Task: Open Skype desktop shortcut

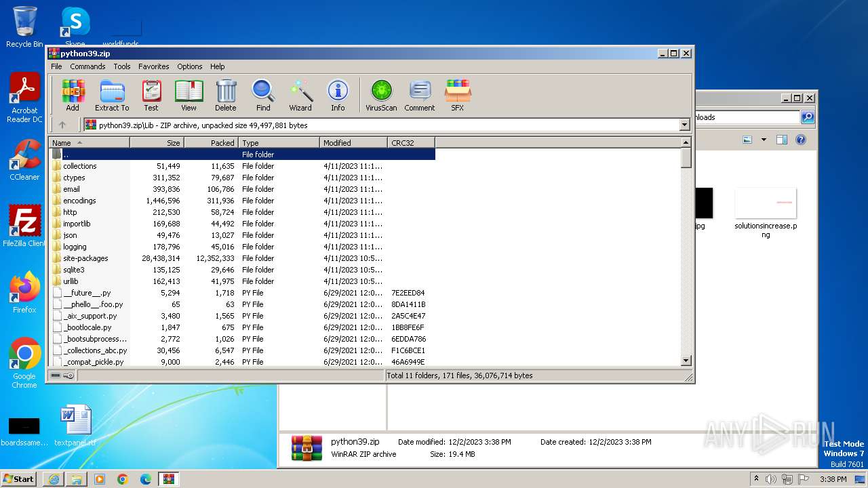Action: tap(75, 27)
